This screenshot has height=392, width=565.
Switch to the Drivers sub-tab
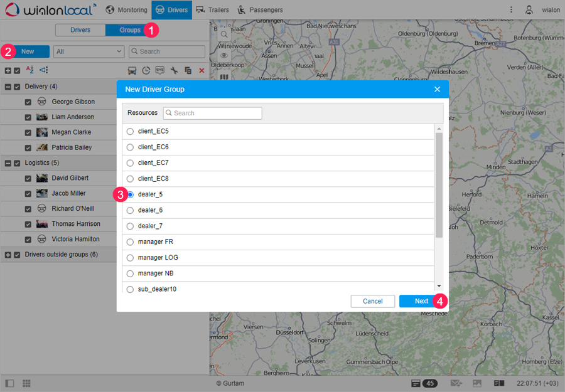tap(80, 30)
